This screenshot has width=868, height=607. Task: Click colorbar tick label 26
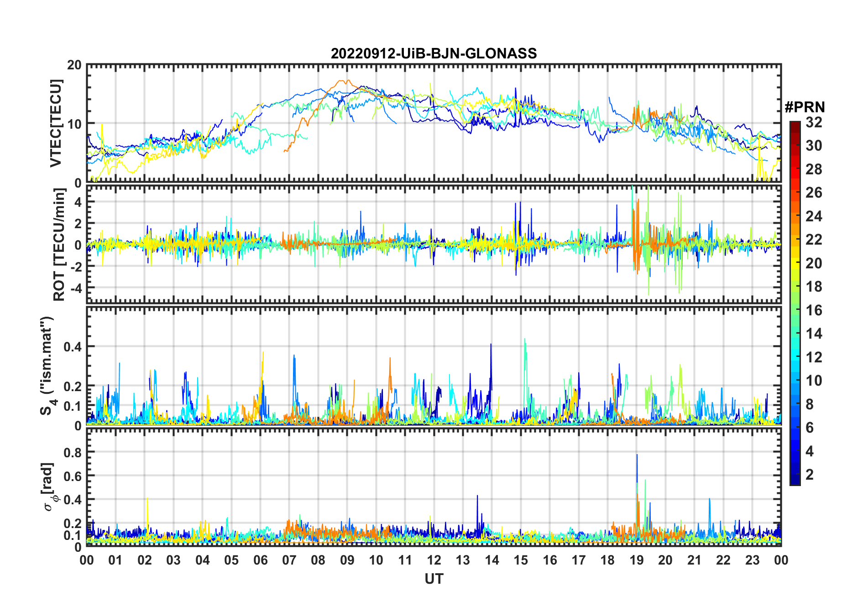point(814,193)
